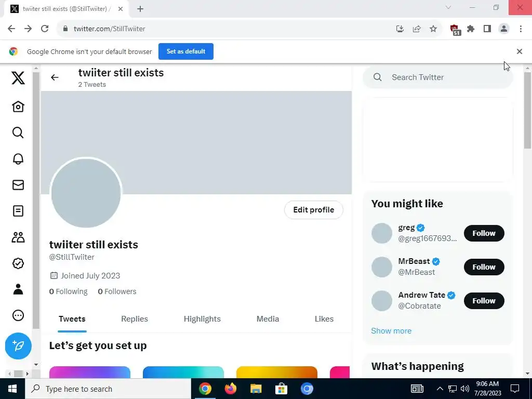Switch to the Likes tab
The width and height of the screenshot is (532, 399).
point(324,319)
